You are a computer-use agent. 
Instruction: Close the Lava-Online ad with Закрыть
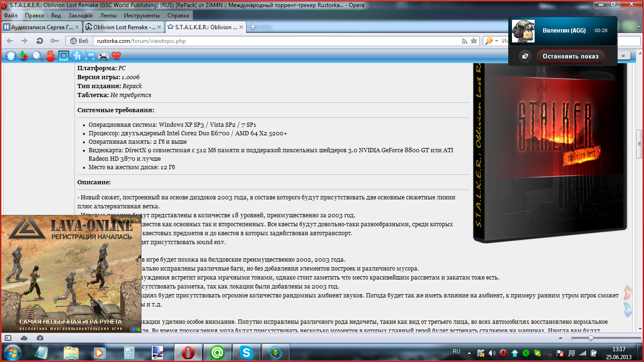tap(127, 219)
